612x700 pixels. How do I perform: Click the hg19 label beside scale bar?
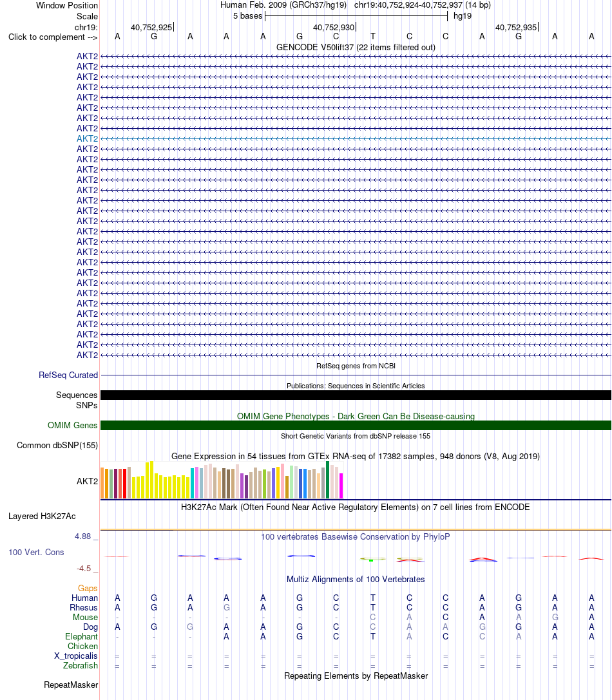(463, 16)
